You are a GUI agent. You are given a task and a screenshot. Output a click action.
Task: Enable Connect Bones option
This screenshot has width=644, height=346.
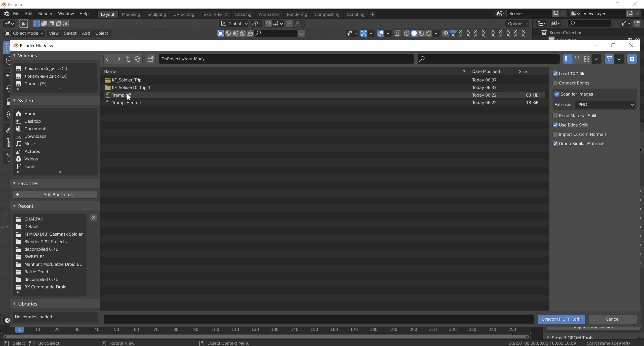[555, 83]
